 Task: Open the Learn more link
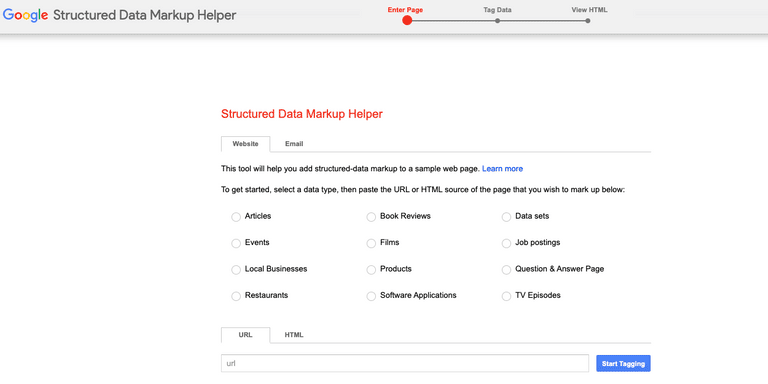pyautogui.click(x=502, y=168)
